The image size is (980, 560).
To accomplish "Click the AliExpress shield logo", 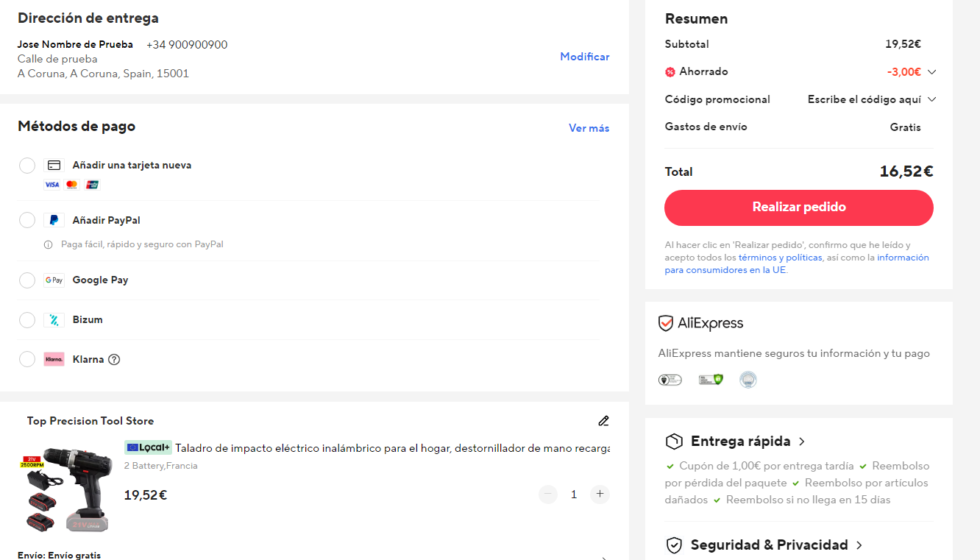I will [x=666, y=323].
